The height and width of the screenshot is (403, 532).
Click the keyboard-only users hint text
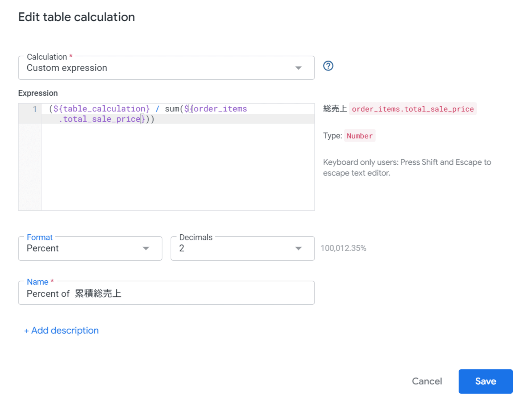[x=407, y=167]
